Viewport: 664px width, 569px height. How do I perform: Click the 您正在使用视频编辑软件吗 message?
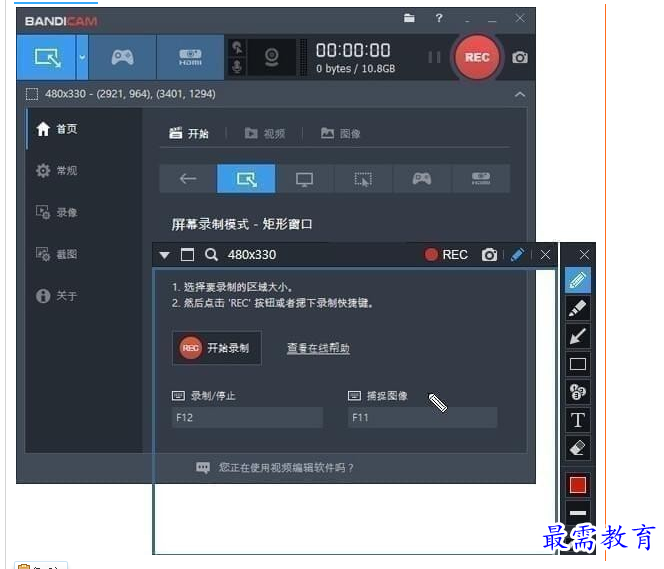(275, 468)
